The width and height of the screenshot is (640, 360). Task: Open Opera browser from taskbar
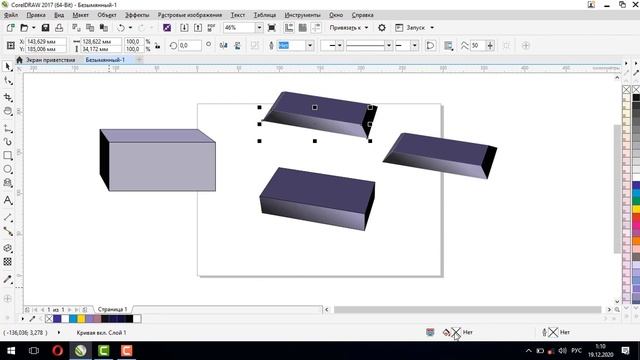(x=58, y=351)
